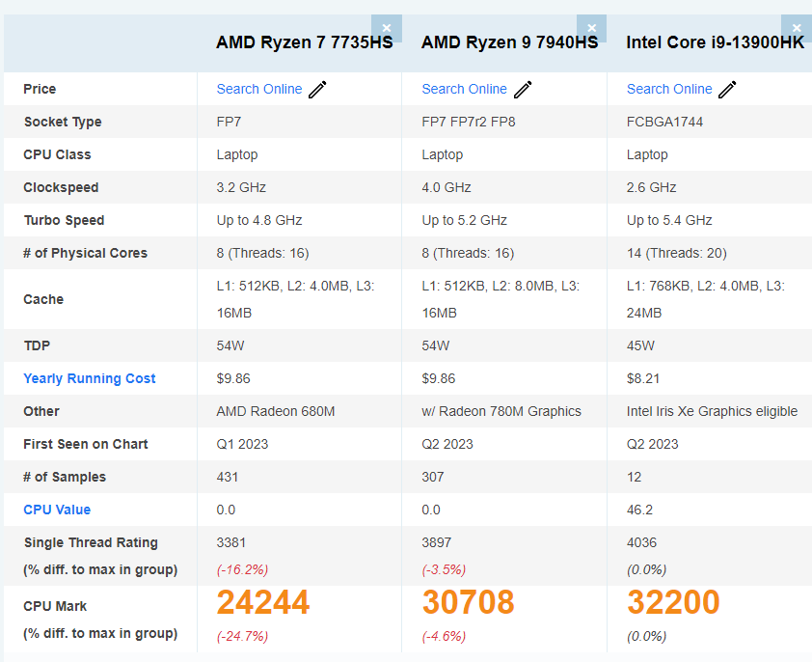Click the pencil edit icon for Ryzen 7 7735HS price
812x662 pixels.
coord(317,89)
